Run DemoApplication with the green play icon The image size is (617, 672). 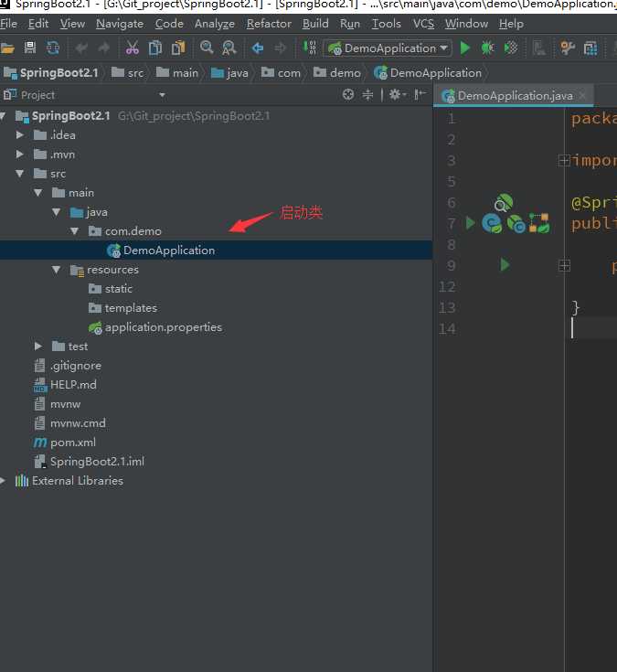(x=465, y=48)
